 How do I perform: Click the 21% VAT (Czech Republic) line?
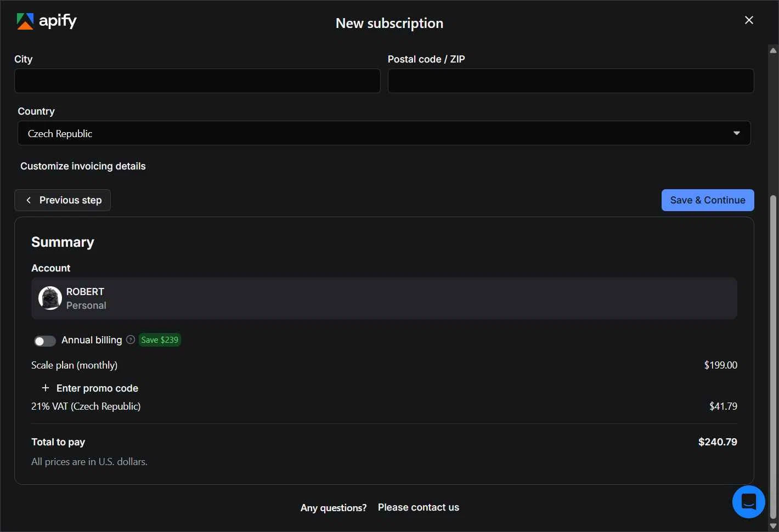click(86, 406)
